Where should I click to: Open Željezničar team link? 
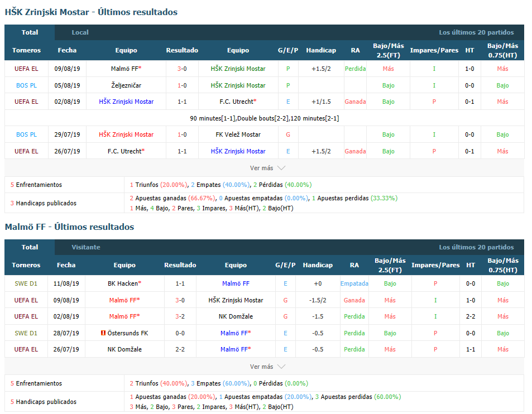pyautogui.click(x=126, y=85)
